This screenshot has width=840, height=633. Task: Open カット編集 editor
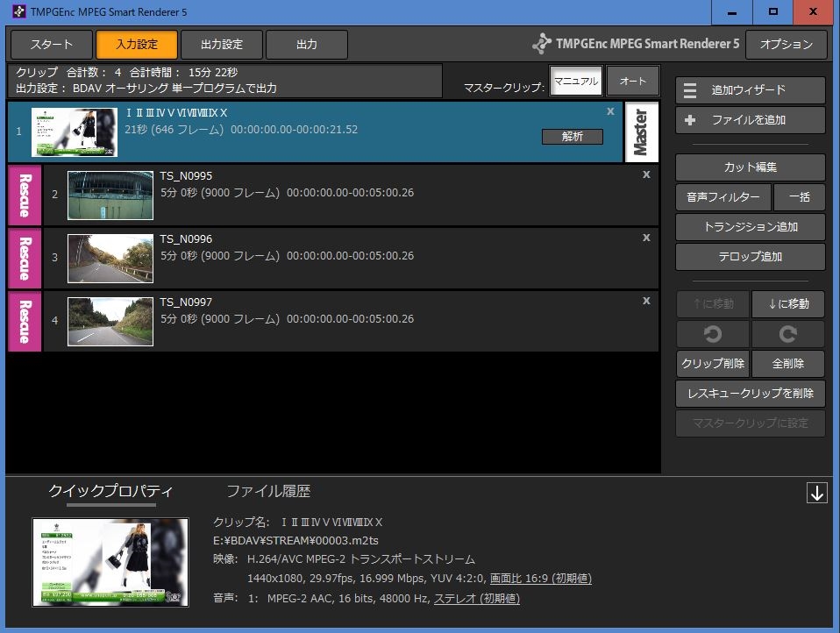tap(750, 167)
